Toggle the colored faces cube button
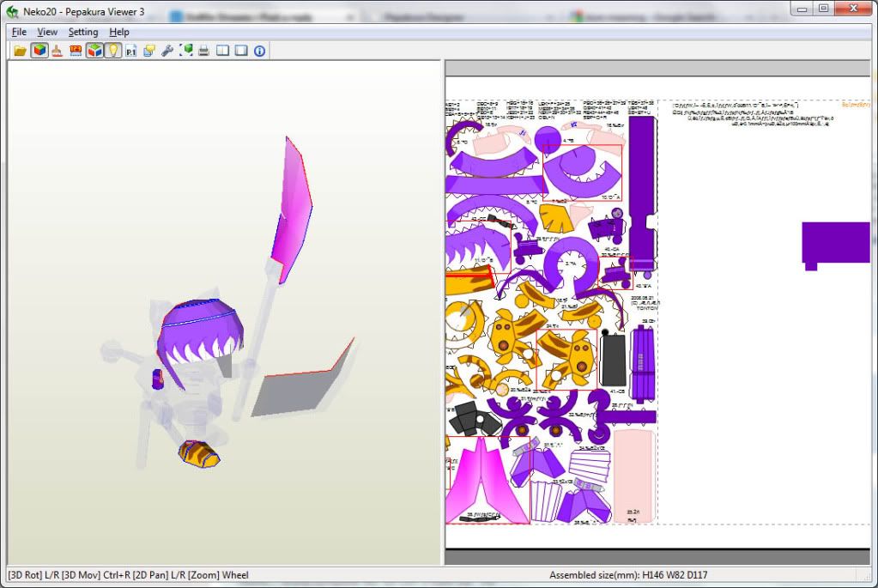This screenshot has width=878, height=588. point(94,51)
